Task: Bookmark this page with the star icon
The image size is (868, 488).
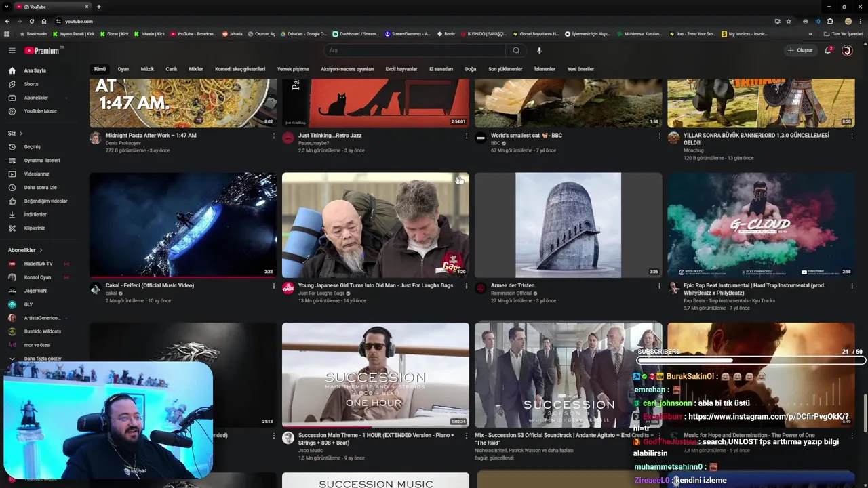Action: pos(789,21)
